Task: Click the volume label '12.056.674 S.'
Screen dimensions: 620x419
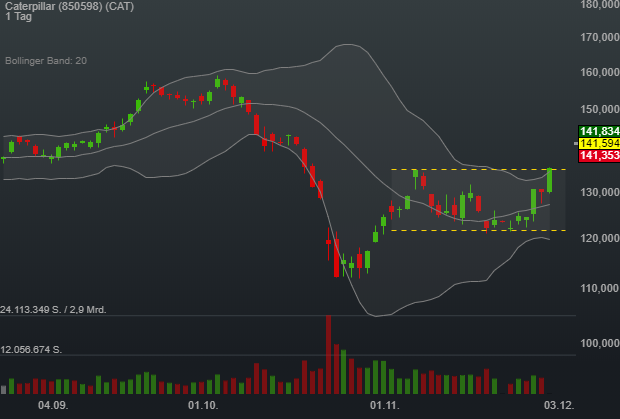Action: click(x=31, y=350)
